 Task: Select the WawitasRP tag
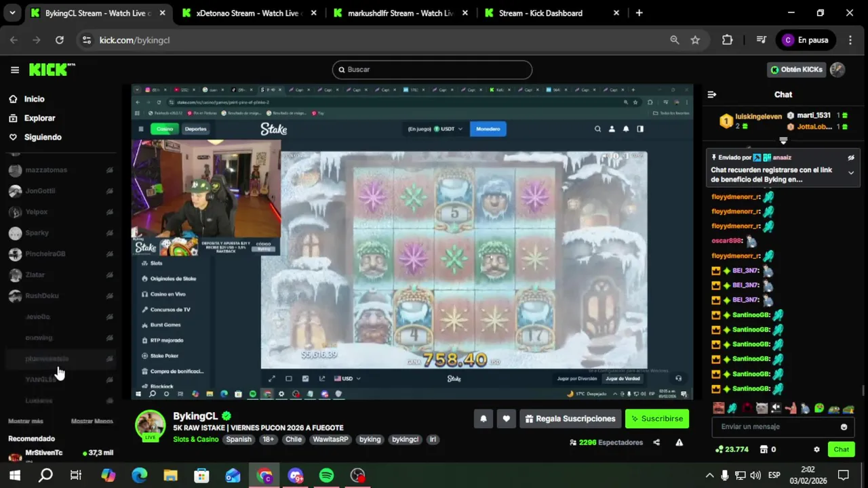pyautogui.click(x=330, y=439)
